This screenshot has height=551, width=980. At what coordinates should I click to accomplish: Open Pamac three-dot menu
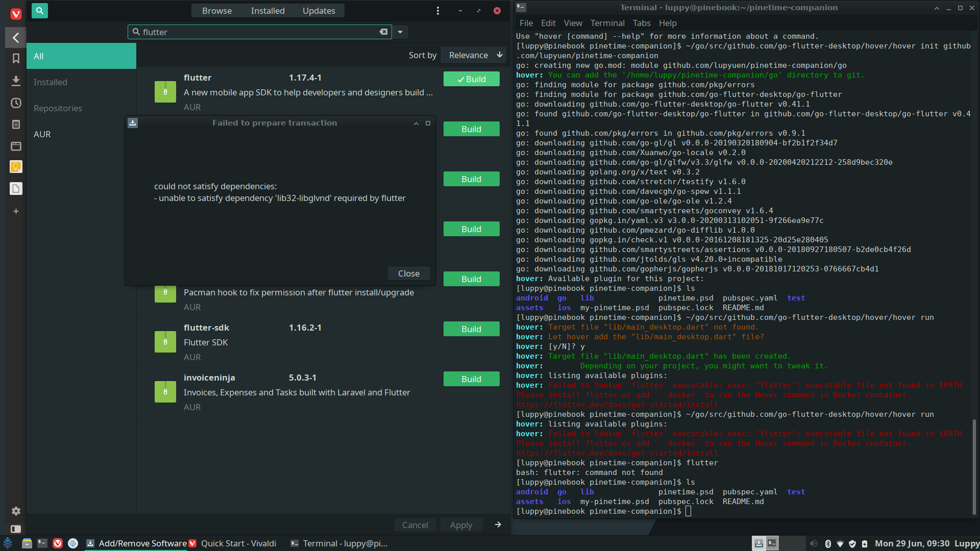[x=437, y=11]
